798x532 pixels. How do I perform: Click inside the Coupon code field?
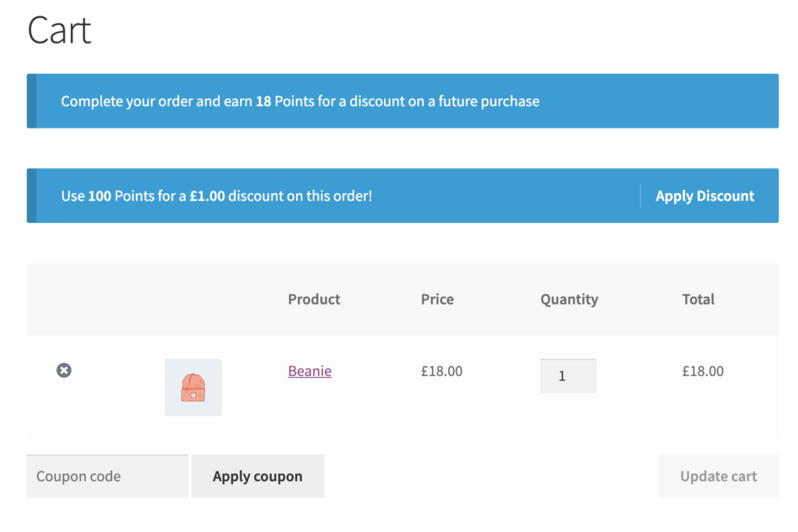pyautogui.click(x=107, y=475)
